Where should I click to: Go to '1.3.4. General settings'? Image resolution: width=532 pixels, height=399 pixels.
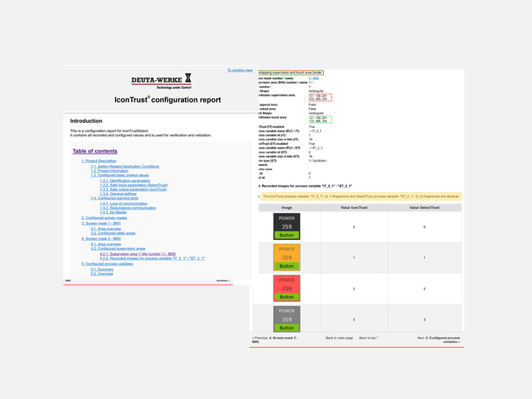[x=118, y=194]
